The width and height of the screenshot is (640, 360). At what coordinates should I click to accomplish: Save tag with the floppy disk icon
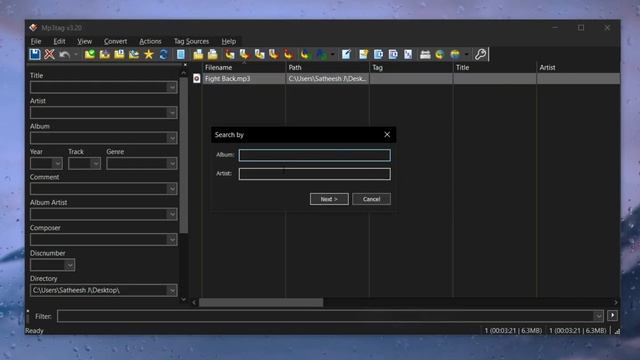click(x=35, y=54)
